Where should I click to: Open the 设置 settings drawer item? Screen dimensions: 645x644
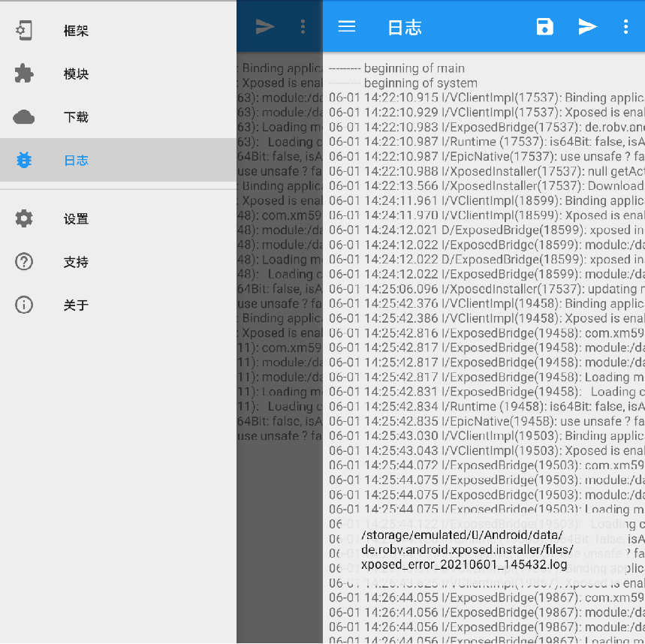point(118,218)
